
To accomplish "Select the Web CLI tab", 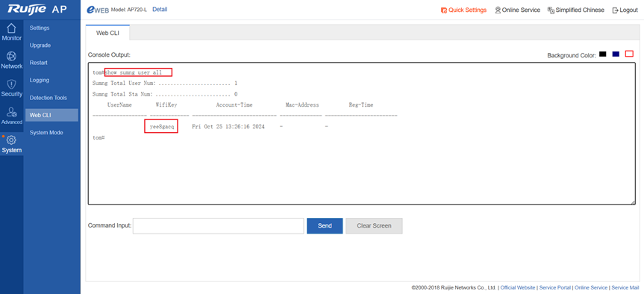I will click(x=107, y=33).
